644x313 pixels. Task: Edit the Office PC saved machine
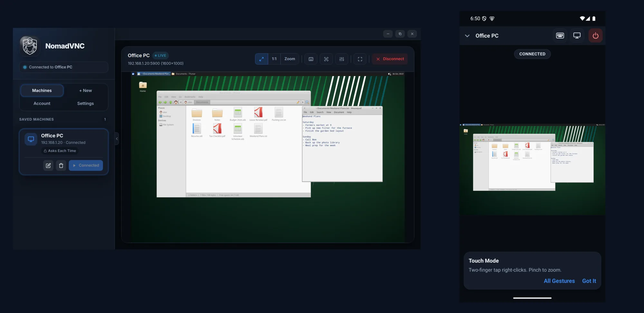(x=48, y=165)
